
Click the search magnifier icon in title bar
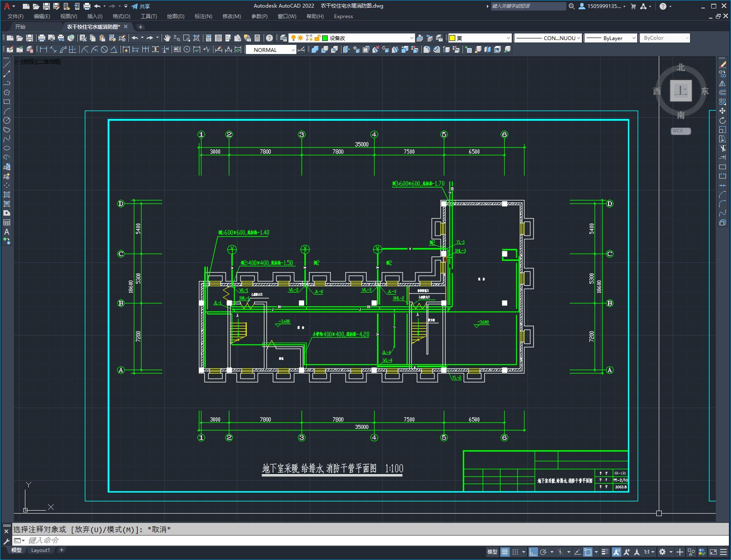[571, 6]
